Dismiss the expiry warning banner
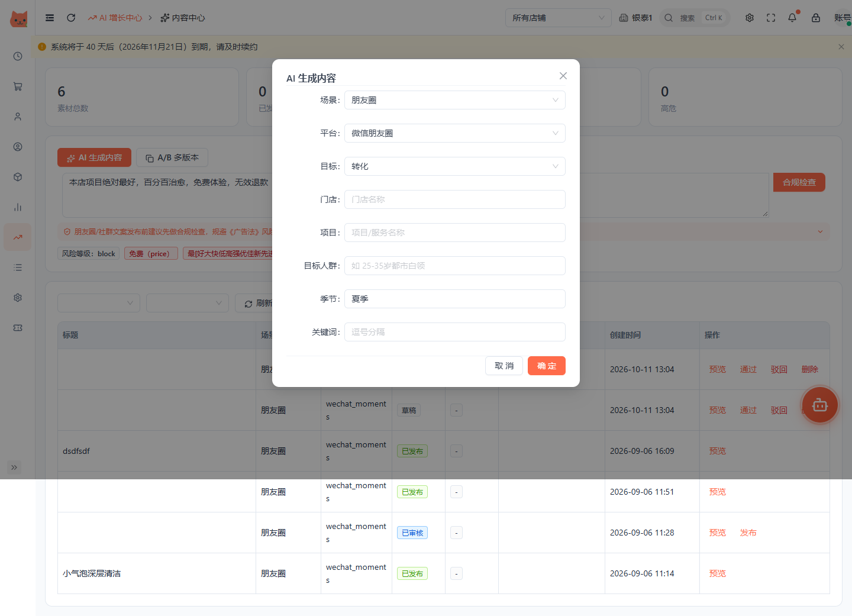The image size is (852, 616). coord(841,47)
